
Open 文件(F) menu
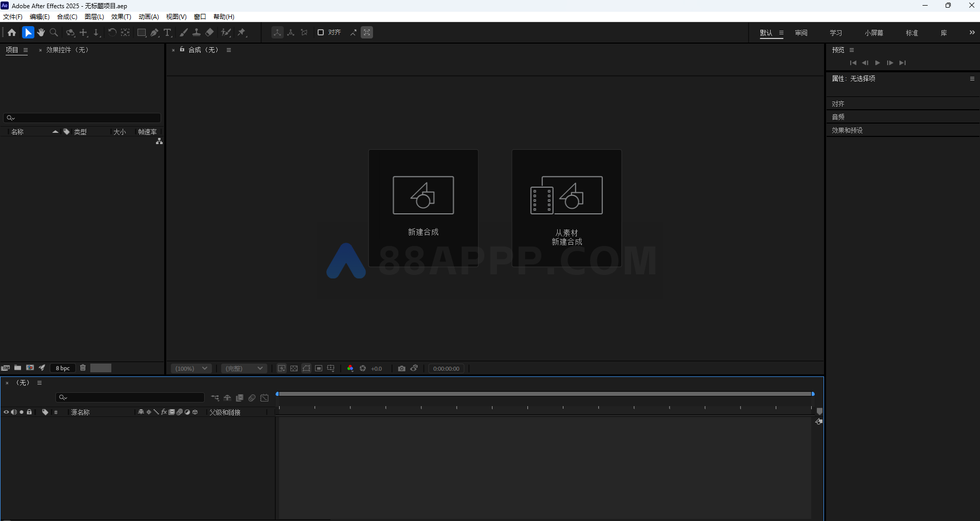coord(13,17)
